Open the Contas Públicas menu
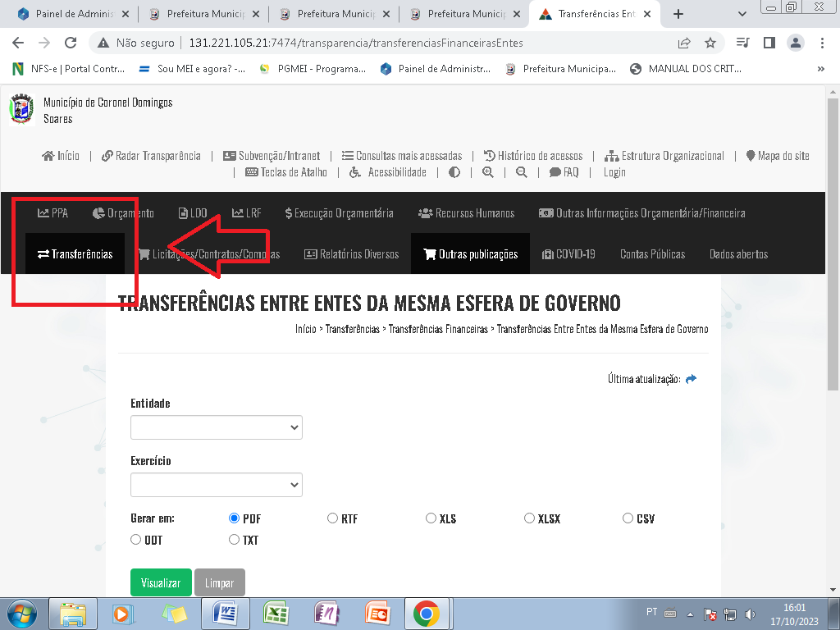 [x=652, y=254]
